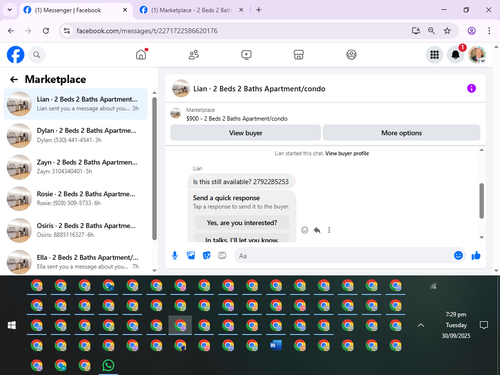Open the Watch video icon
The image size is (500, 375).
pos(246,54)
